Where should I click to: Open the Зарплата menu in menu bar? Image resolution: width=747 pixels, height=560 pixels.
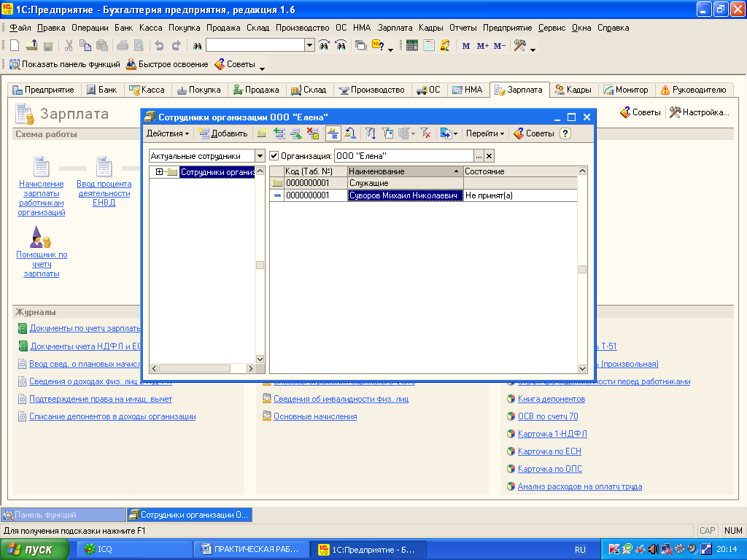pyautogui.click(x=395, y=28)
